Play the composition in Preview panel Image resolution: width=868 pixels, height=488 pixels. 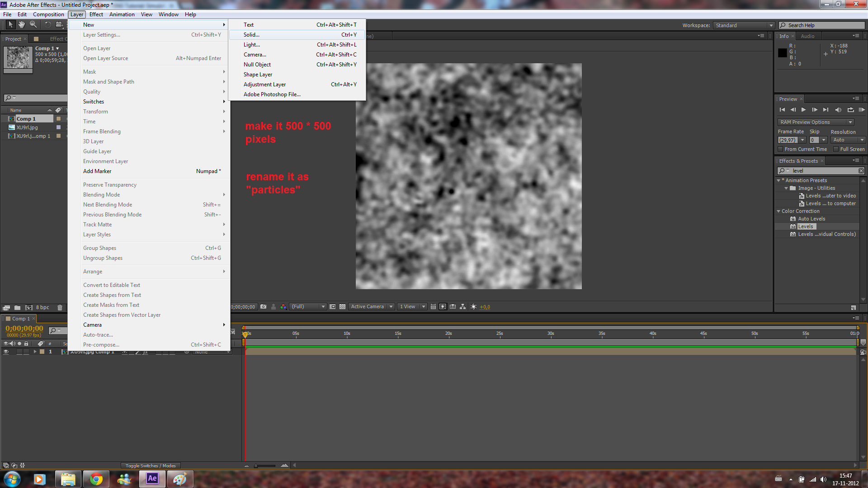pyautogui.click(x=803, y=110)
